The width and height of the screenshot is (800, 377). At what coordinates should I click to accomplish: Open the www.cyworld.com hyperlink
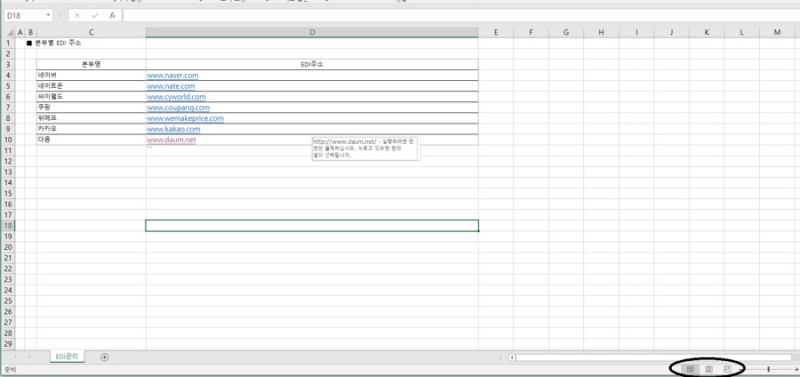click(x=177, y=97)
